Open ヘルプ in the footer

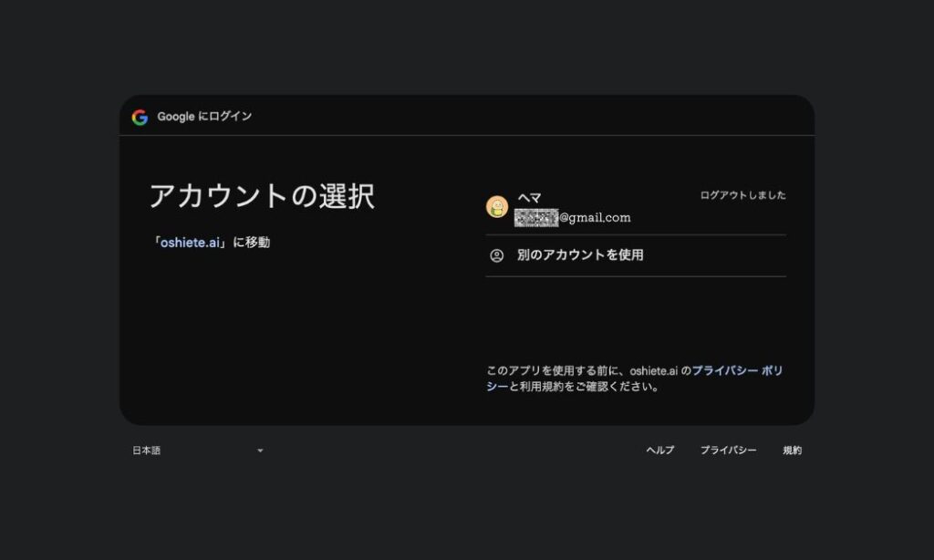[x=659, y=451]
